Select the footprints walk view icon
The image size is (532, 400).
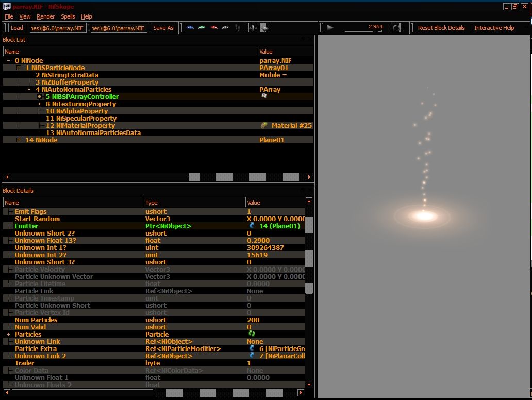(x=238, y=28)
